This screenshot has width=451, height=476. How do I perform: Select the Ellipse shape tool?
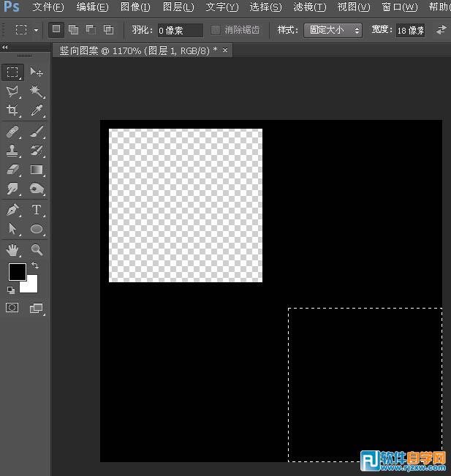pyautogui.click(x=37, y=229)
